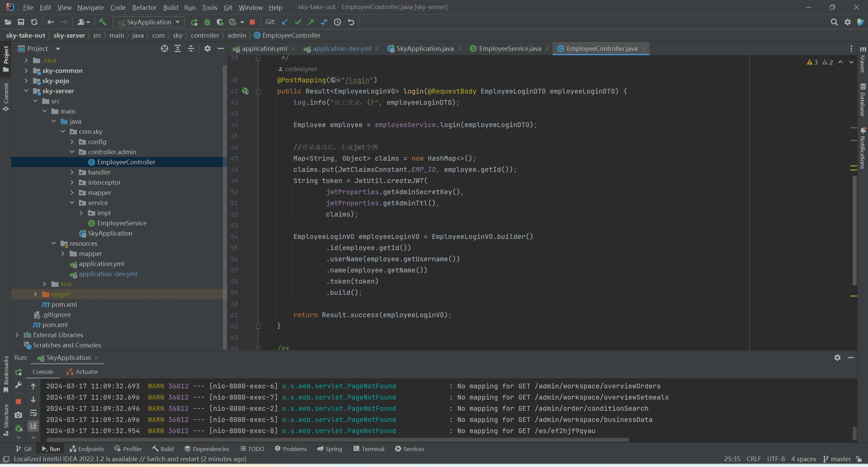Viewport: 868px width, 467px height.
Task: Click the Reload from disk icon
Action: [34, 22]
